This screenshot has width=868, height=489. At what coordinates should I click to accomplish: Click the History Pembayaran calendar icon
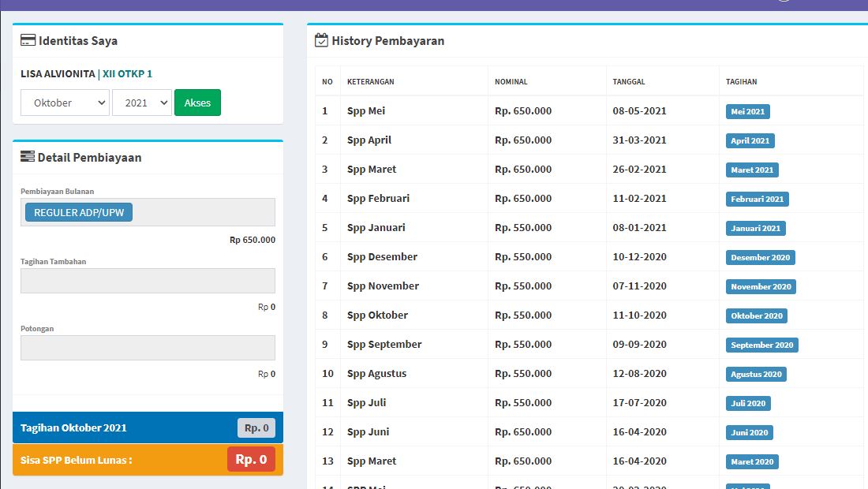(320, 39)
